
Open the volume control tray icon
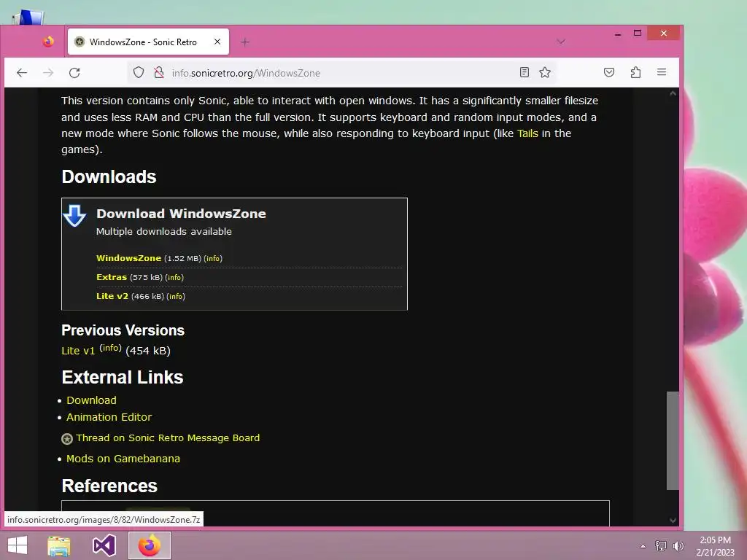click(678, 546)
